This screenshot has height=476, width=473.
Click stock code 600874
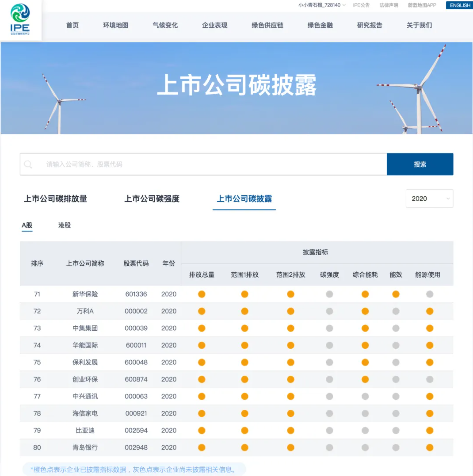coord(136,379)
